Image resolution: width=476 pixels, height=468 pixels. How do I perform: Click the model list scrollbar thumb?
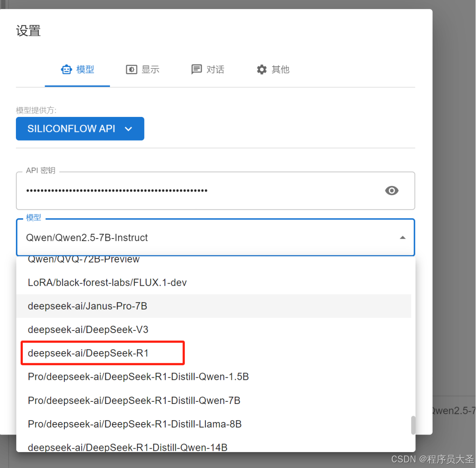coord(413,425)
